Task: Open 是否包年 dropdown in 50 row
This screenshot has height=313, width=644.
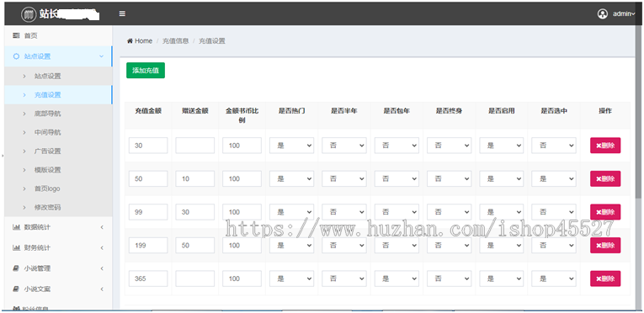Action: point(397,178)
